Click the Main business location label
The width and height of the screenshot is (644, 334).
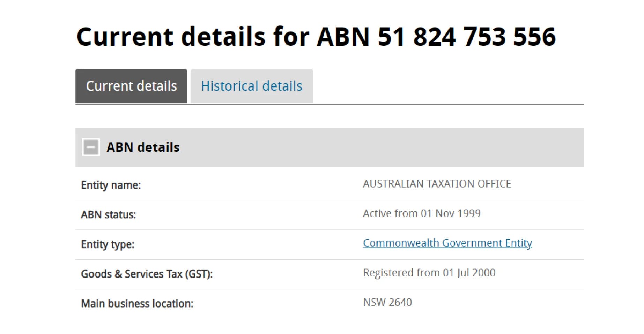point(137,304)
